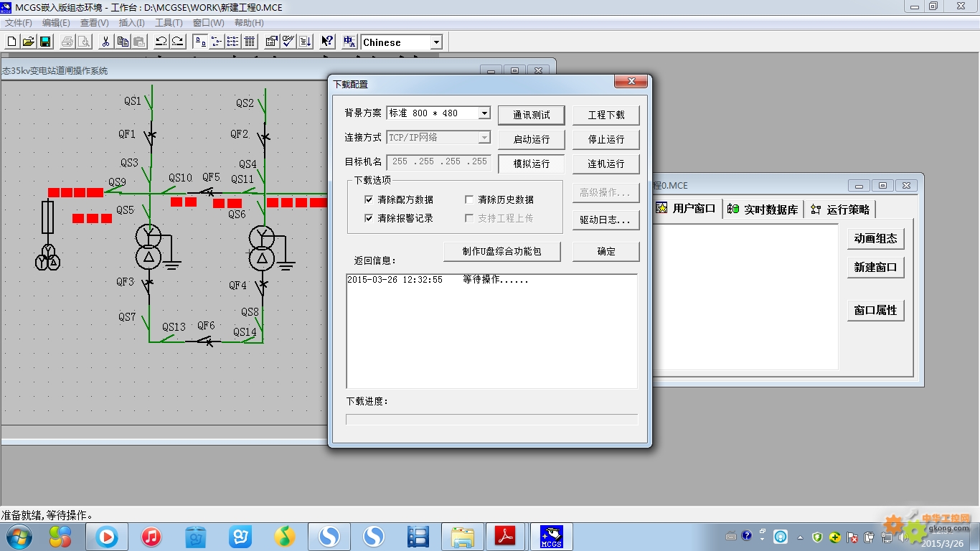Open the 窗口(W) menu
The image size is (980, 551).
coord(208,23)
